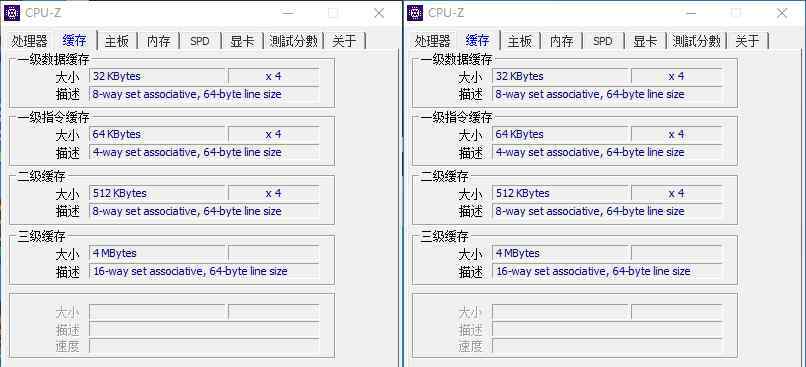This screenshot has width=806, height=367.
Task: Click empty 速度 field in left window
Action: click(x=204, y=346)
